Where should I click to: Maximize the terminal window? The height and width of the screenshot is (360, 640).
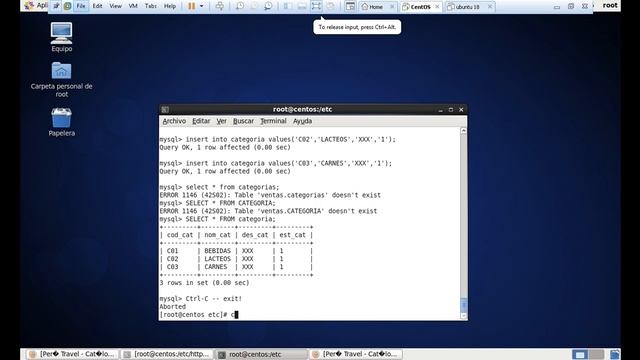[451, 110]
